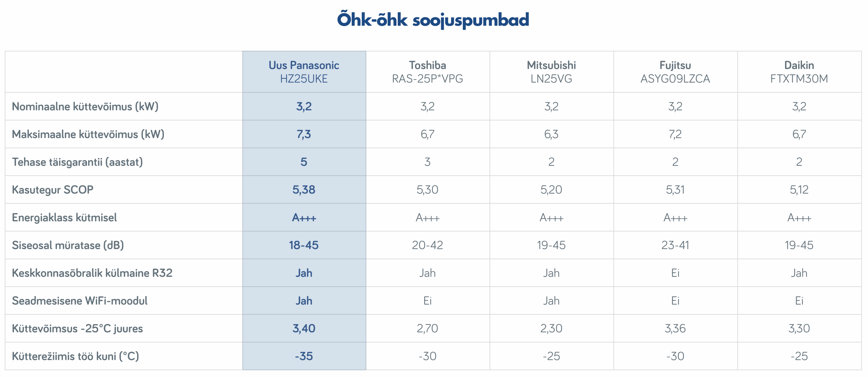Select the Siseosal müratase (dB) row label
The image size is (868, 377).
coord(68,245)
